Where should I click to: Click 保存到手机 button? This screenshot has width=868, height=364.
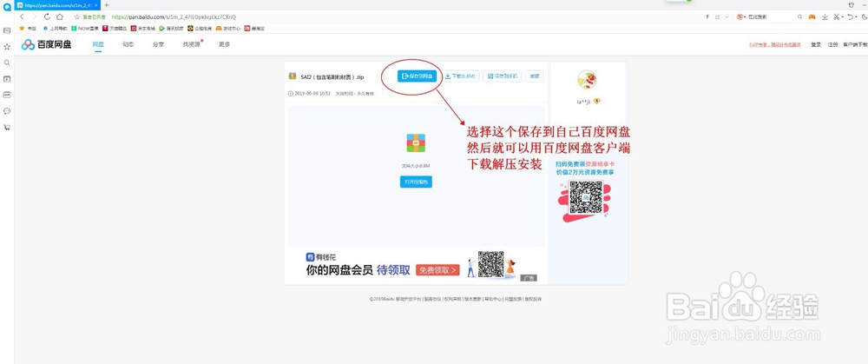pos(502,76)
